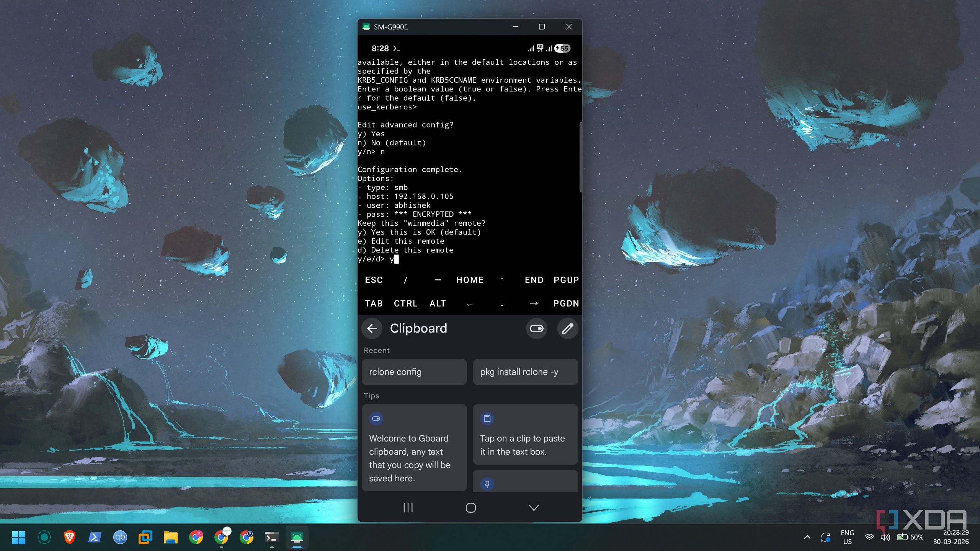Open the Wi-Fi network flyout
Image resolution: width=980 pixels, height=551 pixels.
[869, 537]
